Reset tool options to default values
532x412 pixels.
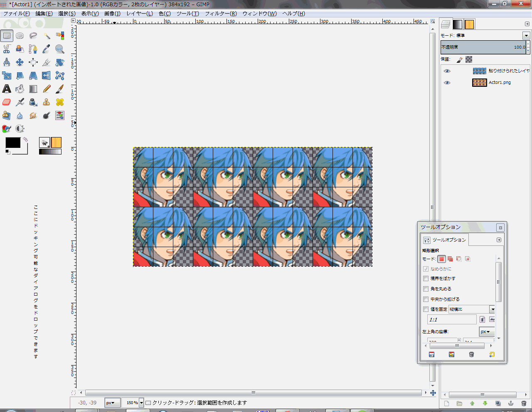coord(492,355)
